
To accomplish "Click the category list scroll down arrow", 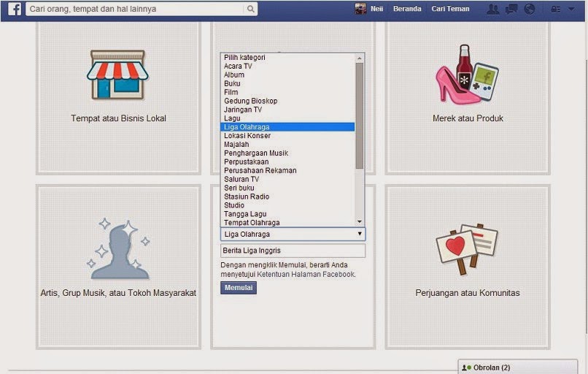I will pyautogui.click(x=359, y=221).
